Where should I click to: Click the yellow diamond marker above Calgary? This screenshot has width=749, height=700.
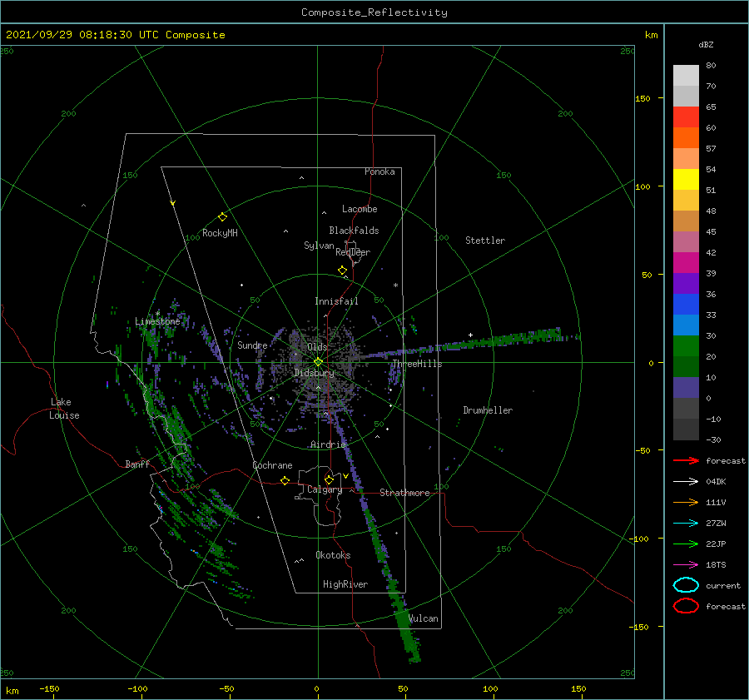click(x=329, y=479)
